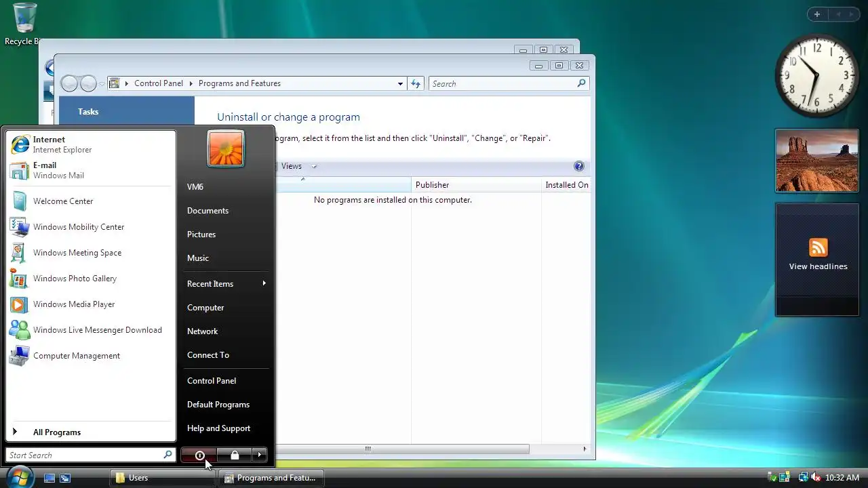Click View headlines in feed gadget

[818, 266]
